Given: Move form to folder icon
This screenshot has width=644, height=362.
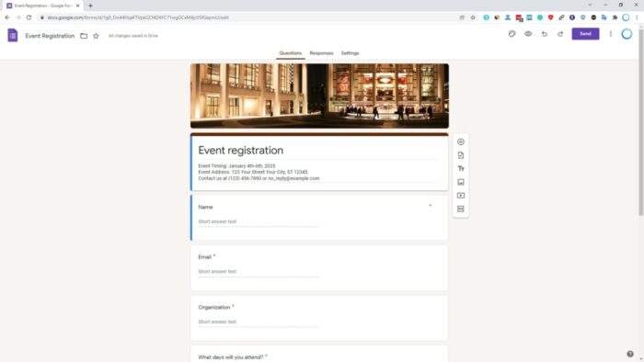Looking at the screenshot, I should point(84,36).
